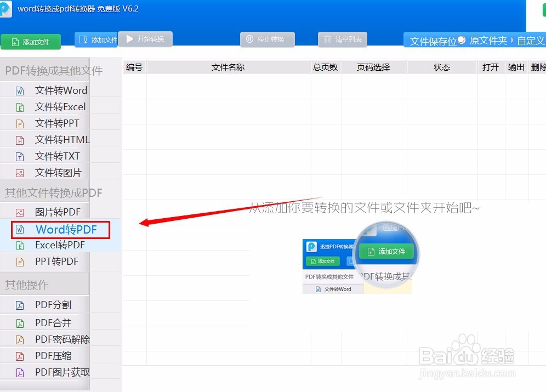Click the 编号 column header
Viewport: 546px width, 392px height.
click(x=134, y=67)
